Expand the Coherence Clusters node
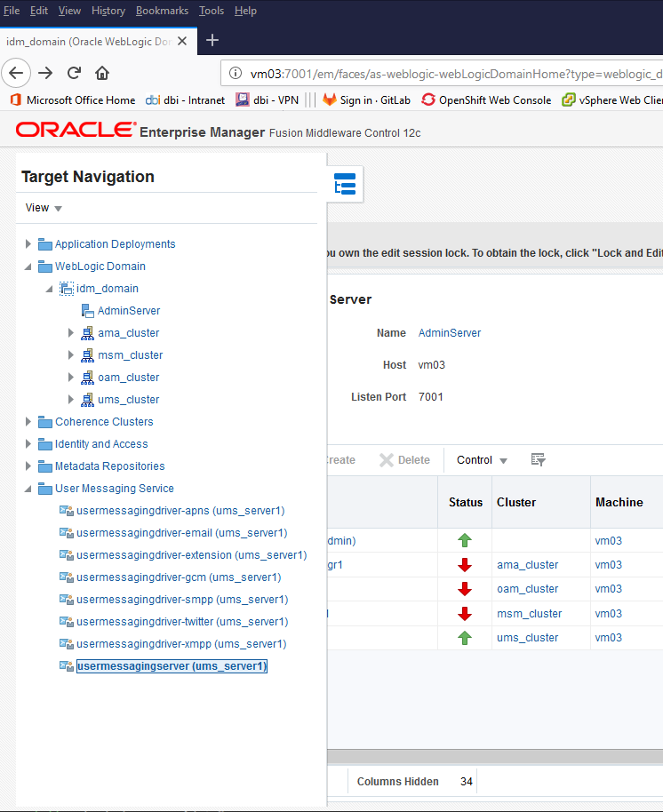 click(x=28, y=422)
